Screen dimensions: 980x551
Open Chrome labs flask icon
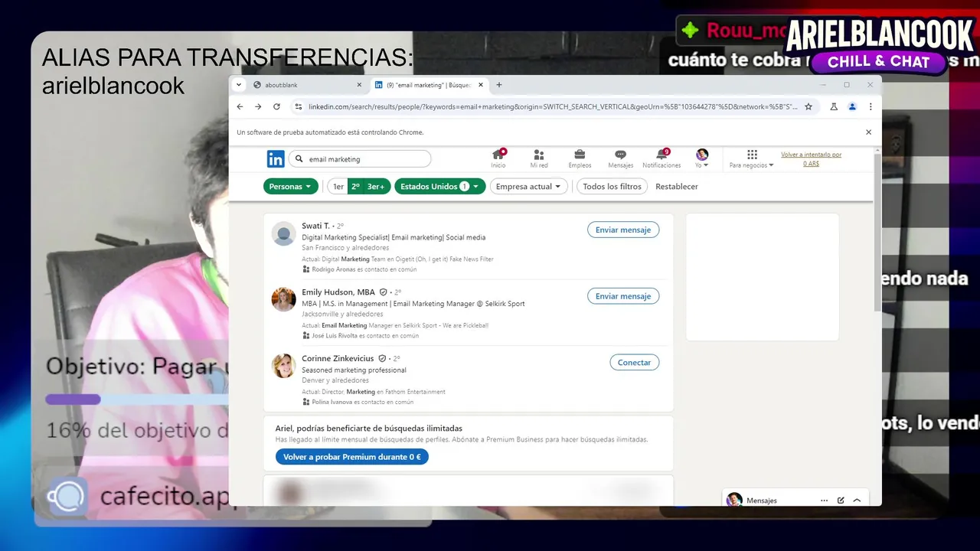point(834,106)
